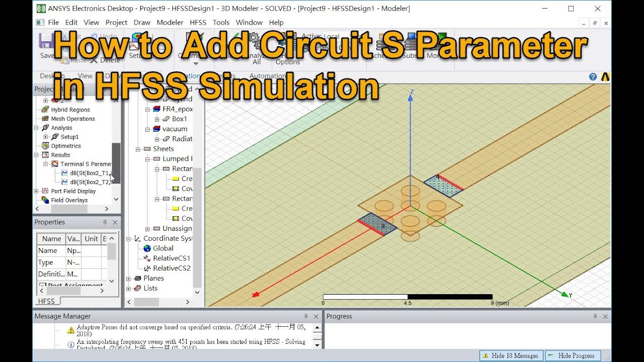Screen dimensions: 644x362
Task: Select the RelativeCS1 coordinate system icon
Action: [147, 258]
